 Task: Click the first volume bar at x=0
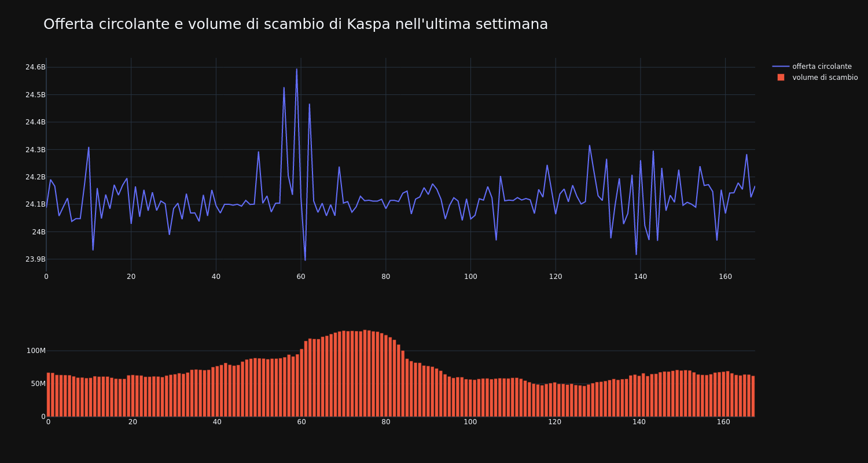pos(48,395)
